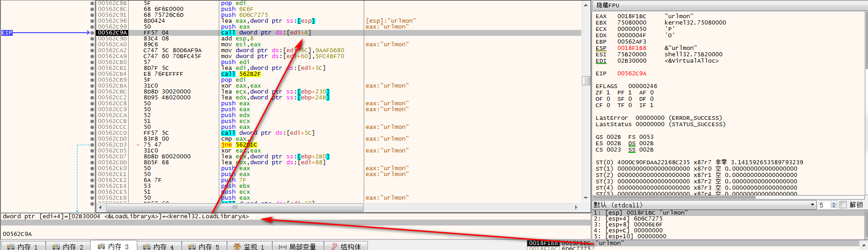Click the 隐藏FPU button
The height and width of the screenshot is (250, 868).
coord(608,5)
